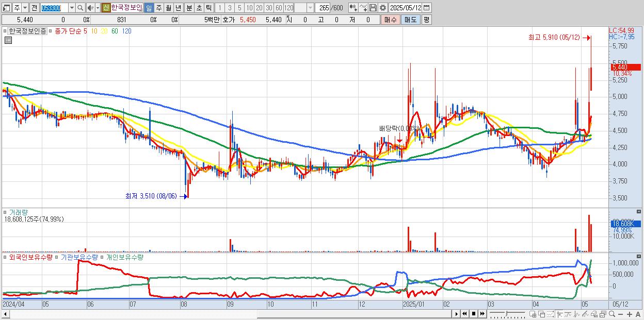Viewport: 644px width, 320px height.
Task: Click the date field 2025/05/12
Action: 406,8
